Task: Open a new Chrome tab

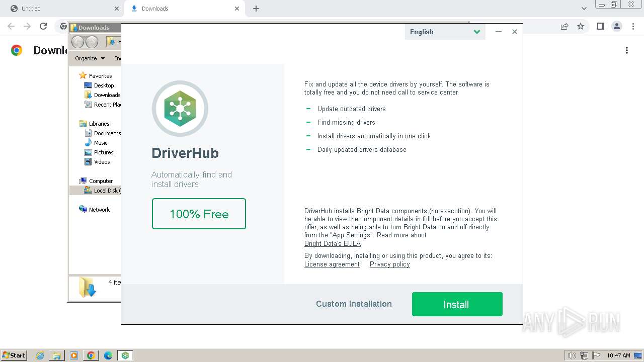Action: point(256,9)
